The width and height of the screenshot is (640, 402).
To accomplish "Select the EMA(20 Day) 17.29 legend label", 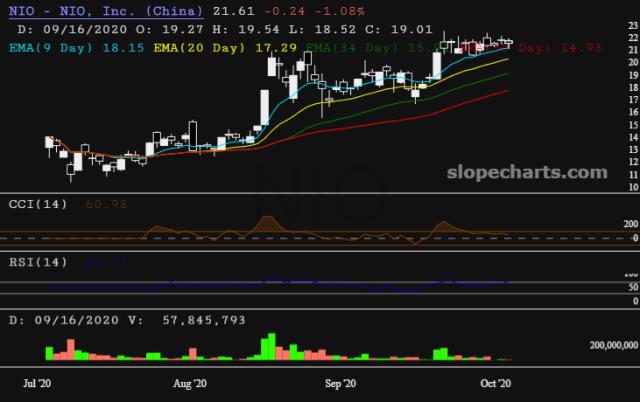I will pyautogui.click(x=225, y=48).
